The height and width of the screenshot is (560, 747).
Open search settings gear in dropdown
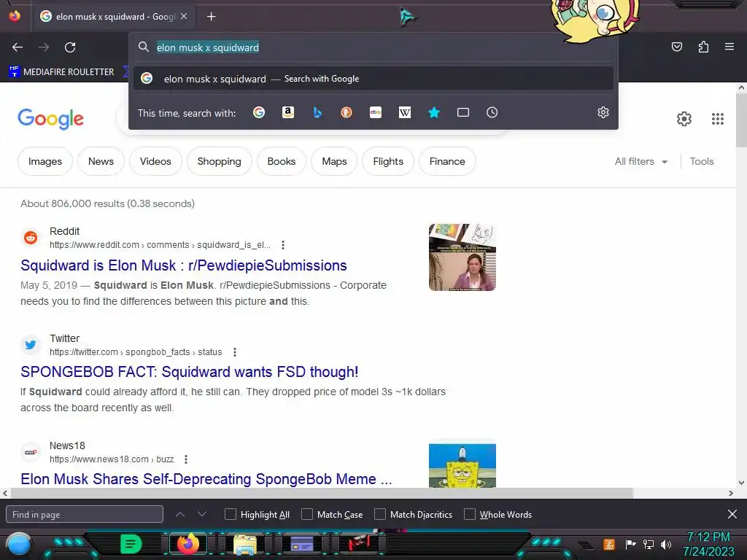603,112
